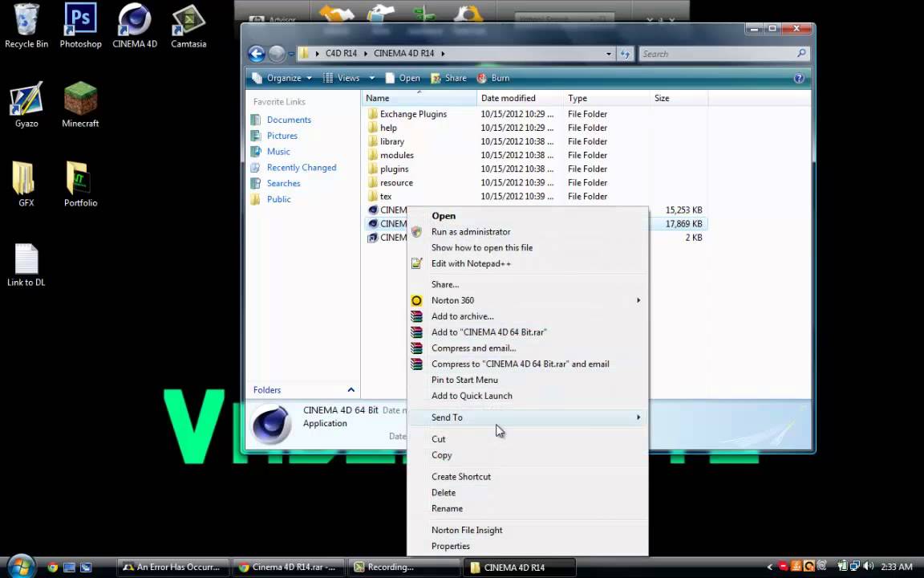924x578 pixels.
Task: Refresh the folder using address bar button
Action: (x=625, y=54)
